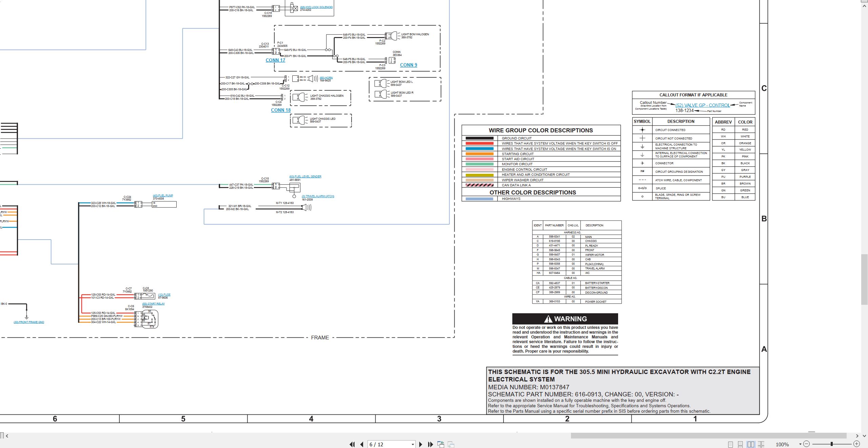Click the WARNING header banner

click(565, 319)
